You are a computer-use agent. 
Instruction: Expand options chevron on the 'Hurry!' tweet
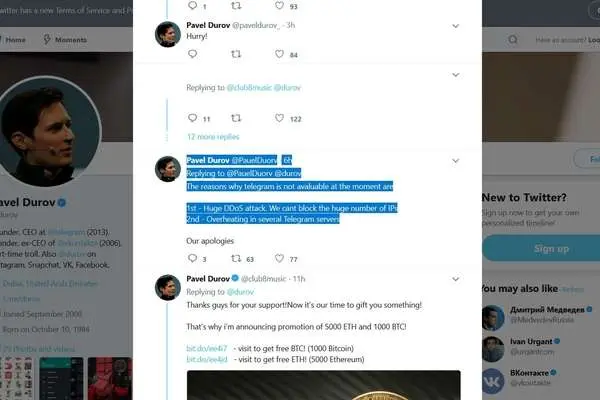455,26
